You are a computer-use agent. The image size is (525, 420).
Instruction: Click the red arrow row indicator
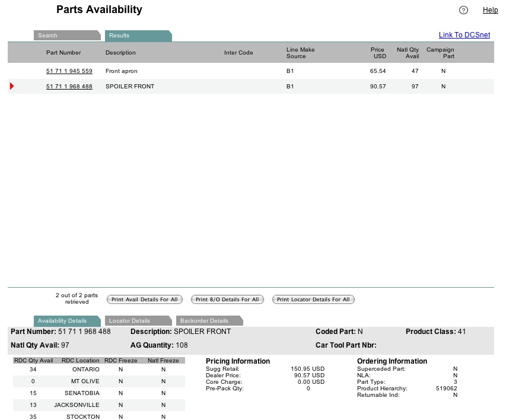coord(12,87)
